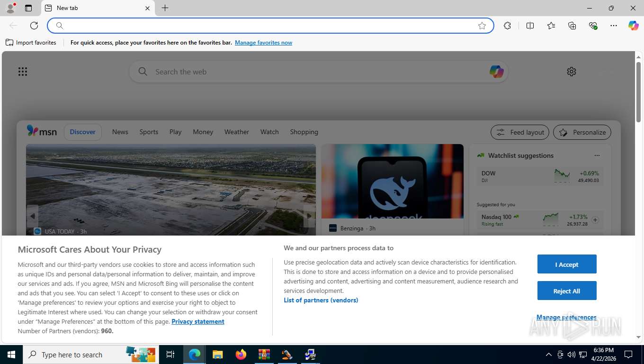Image resolution: width=644 pixels, height=364 pixels.
Task: Open the notification center
Action: [628, 355]
